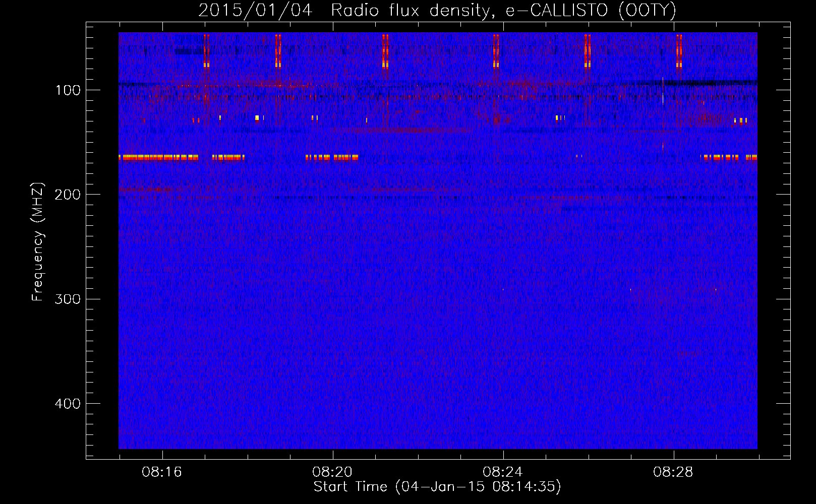Click the "Start Time (04-Jan-15 08:14:35)" axis label

(x=437, y=487)
